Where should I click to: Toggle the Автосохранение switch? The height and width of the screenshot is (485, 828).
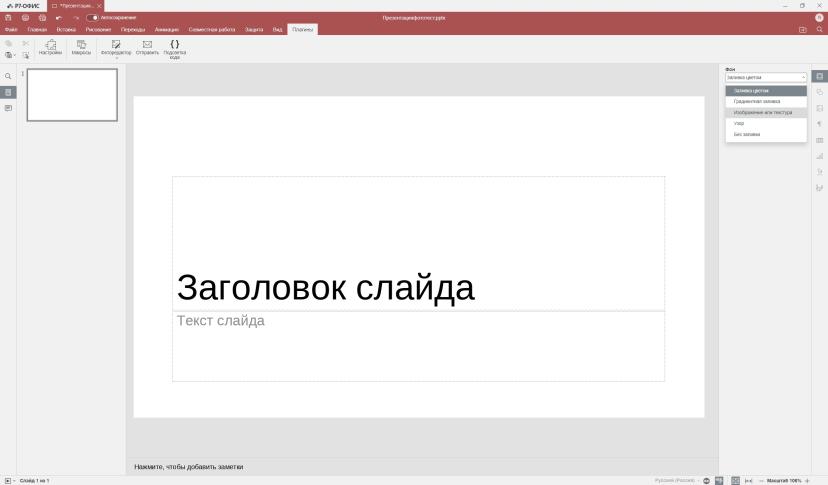pos(92,17)
